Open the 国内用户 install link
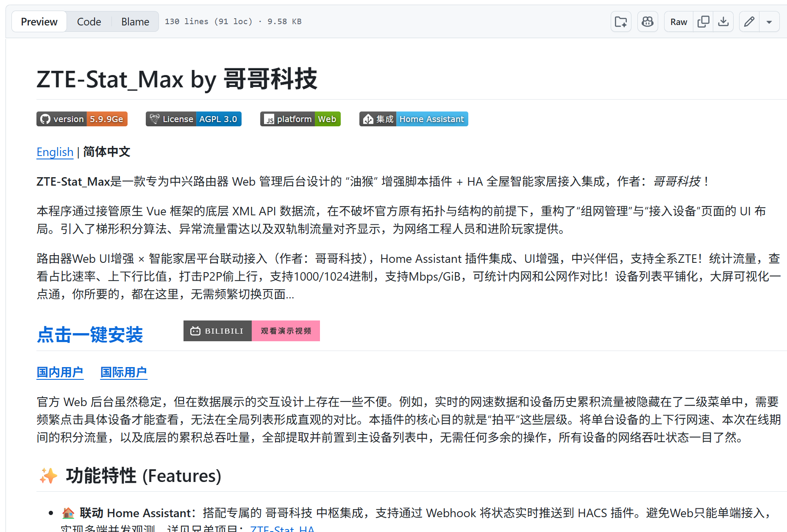The width and height of the screenshot is (787, 532). coord(60,372)
